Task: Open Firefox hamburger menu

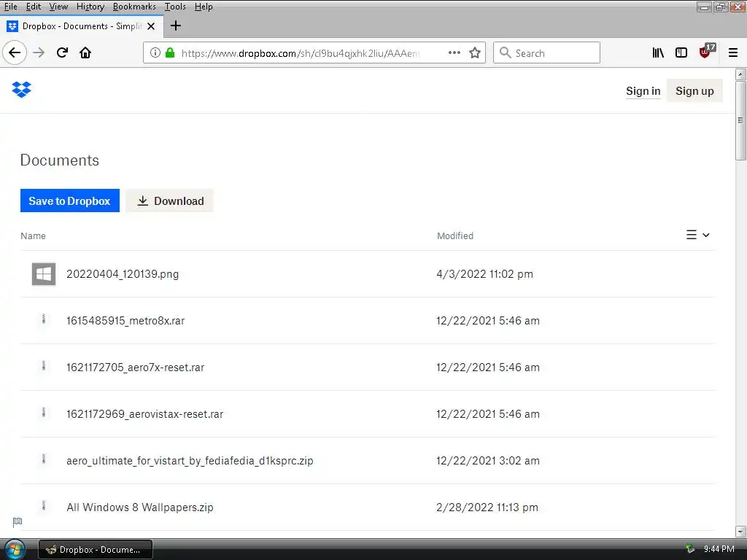Action: tap(732, 52)
